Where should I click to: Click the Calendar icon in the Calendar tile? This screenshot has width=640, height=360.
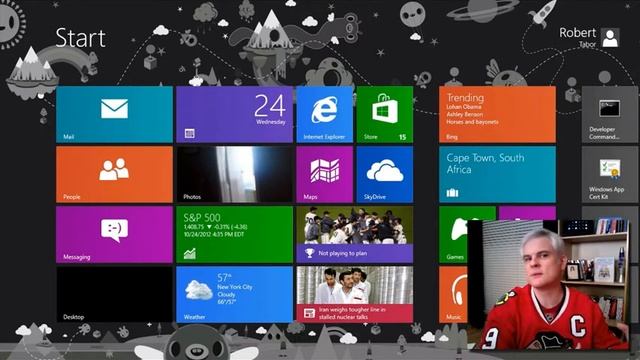click(189, 133)
